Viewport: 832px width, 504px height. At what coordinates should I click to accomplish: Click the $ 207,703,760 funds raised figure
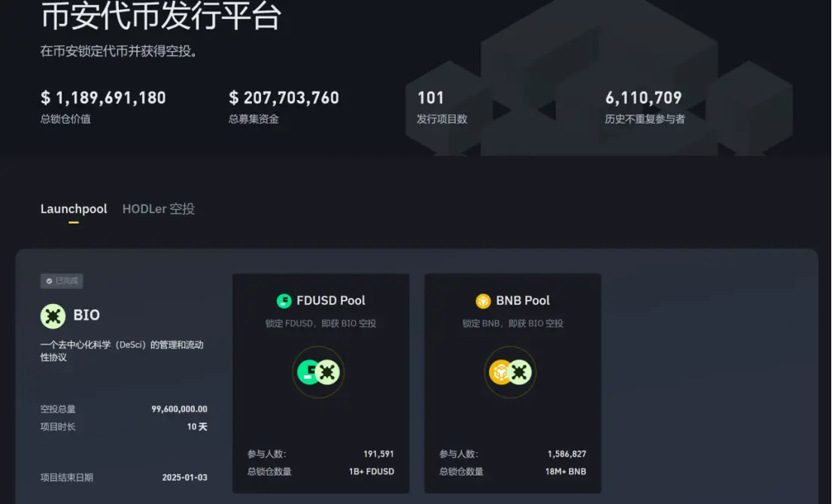pos(284,98)
